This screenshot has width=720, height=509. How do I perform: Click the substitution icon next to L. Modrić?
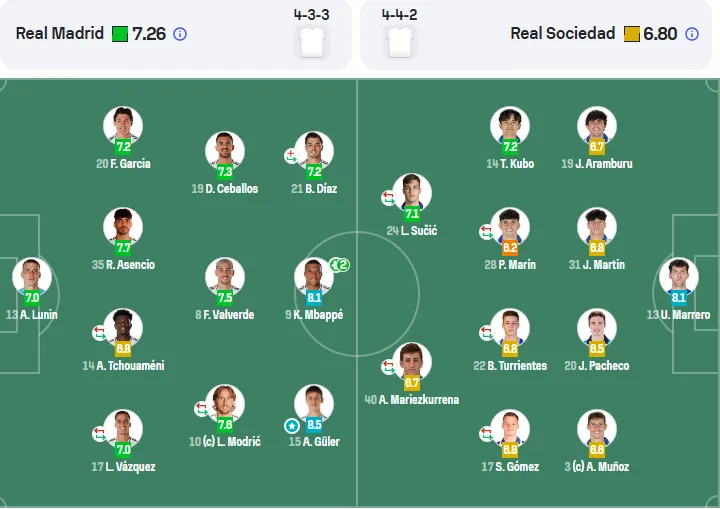pos(202,408)
